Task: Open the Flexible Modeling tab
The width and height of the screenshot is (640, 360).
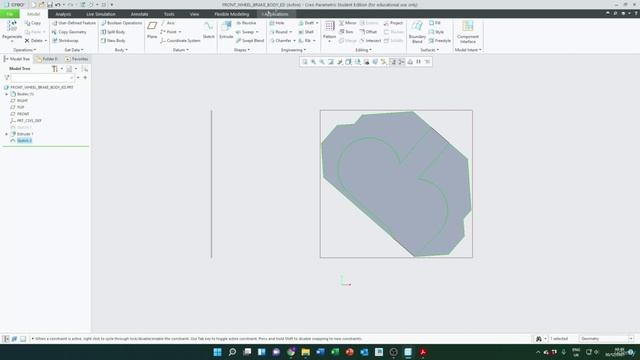Action: [x=231, y=14]
